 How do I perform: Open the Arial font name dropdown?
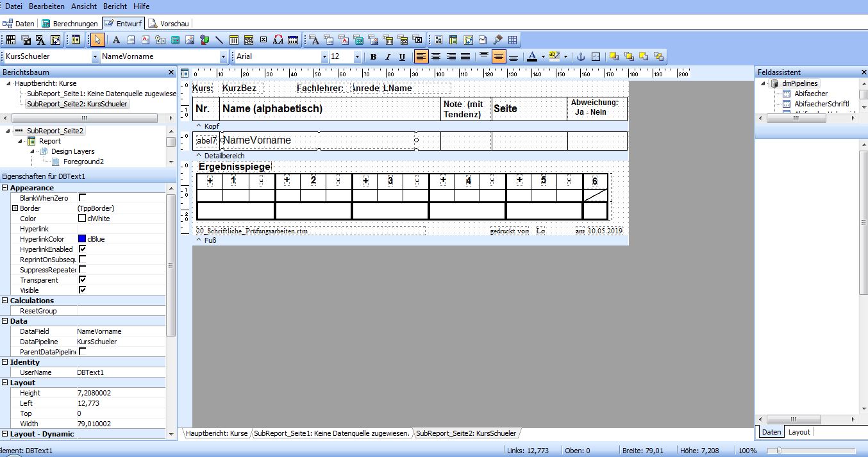coord(324,57)
